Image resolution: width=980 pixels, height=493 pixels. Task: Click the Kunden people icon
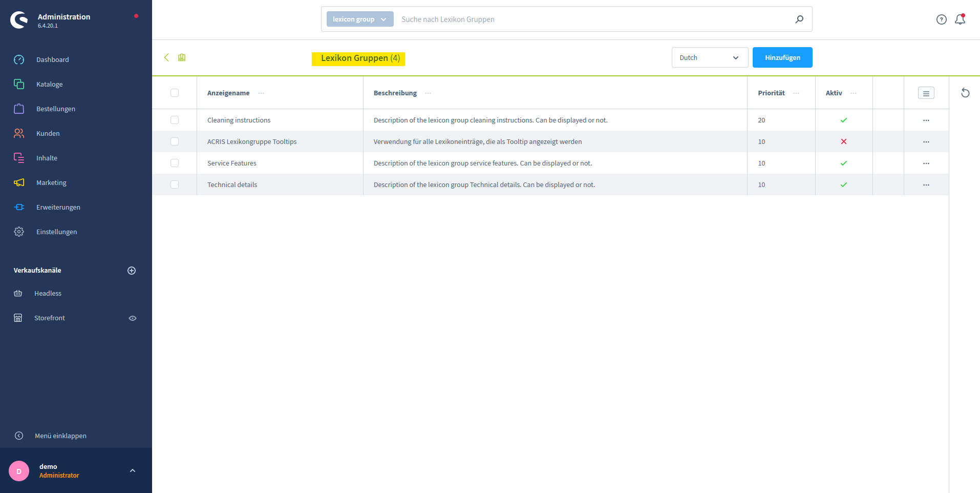click(19, 133)
